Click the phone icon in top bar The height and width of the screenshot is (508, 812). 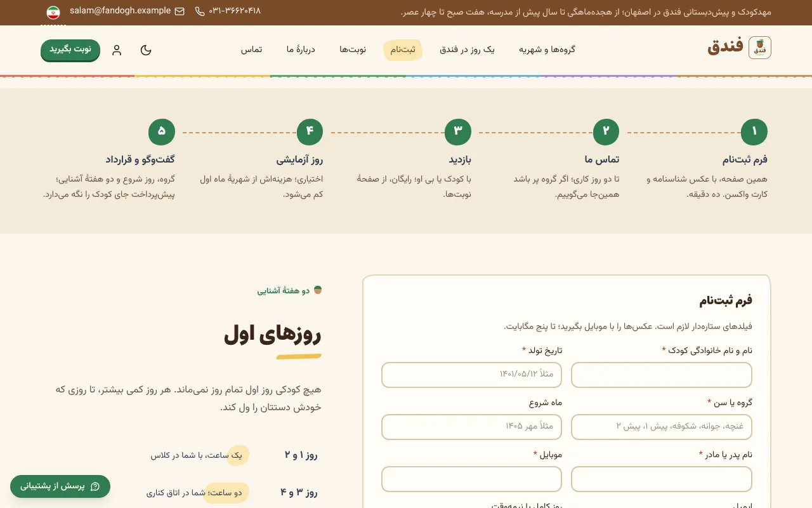click(x=200, y=11)
